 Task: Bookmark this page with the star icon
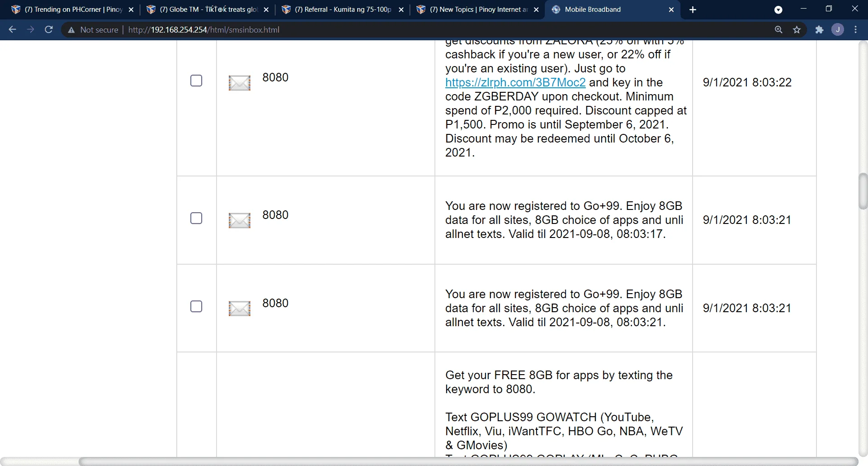(797, 29)
